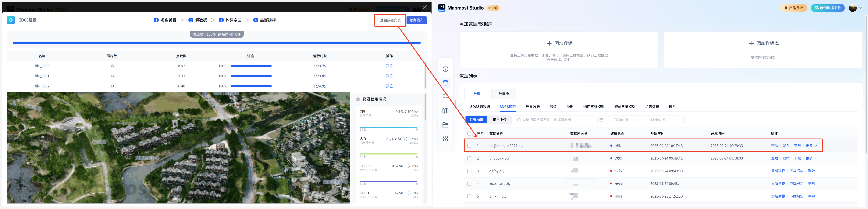Click the 3DGS建模 cube icon
Image resolution: width=868 pixels, height=209 pixels.
click(11, 20)
